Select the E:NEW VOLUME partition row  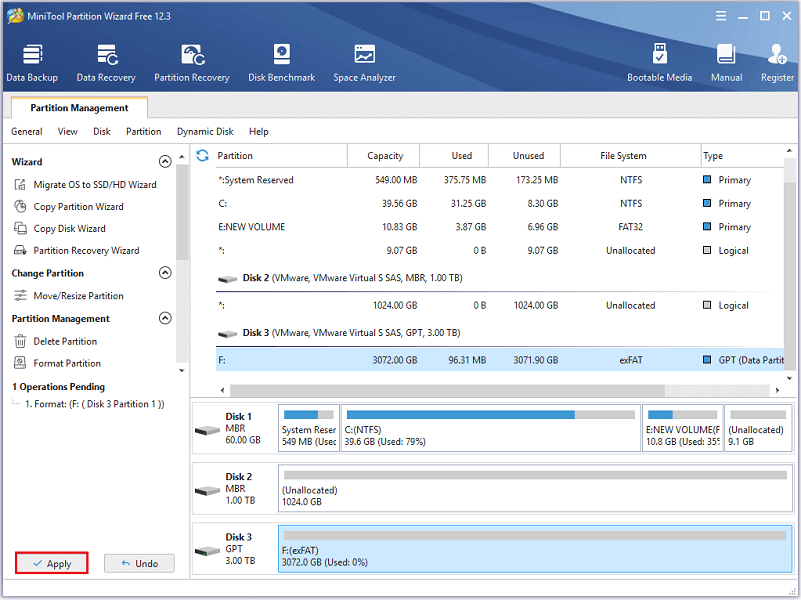[x=500, y=227]
